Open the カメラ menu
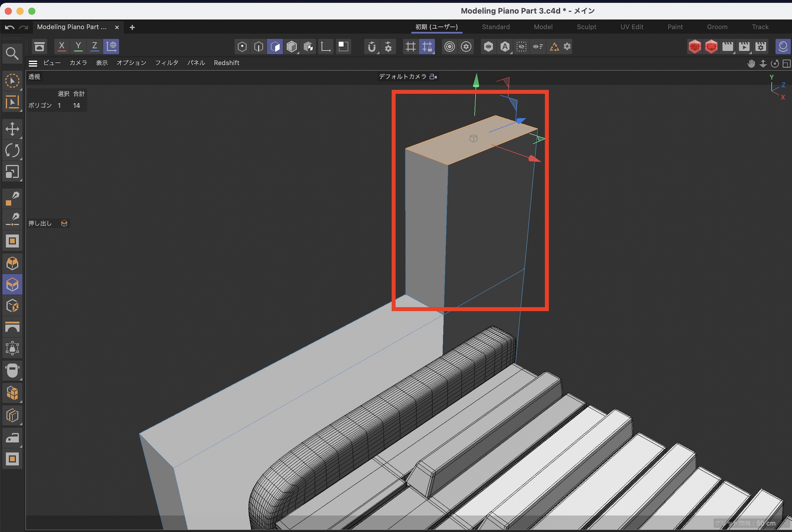Screen dimensions: 792x532 coord(78,63)
